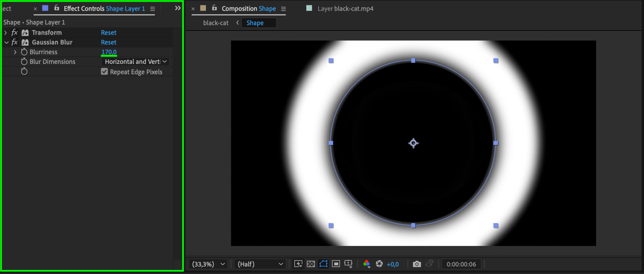
Task: Toggle the Blurriness stopwatch
Action: pyautogui.click(x=24, y=52)
